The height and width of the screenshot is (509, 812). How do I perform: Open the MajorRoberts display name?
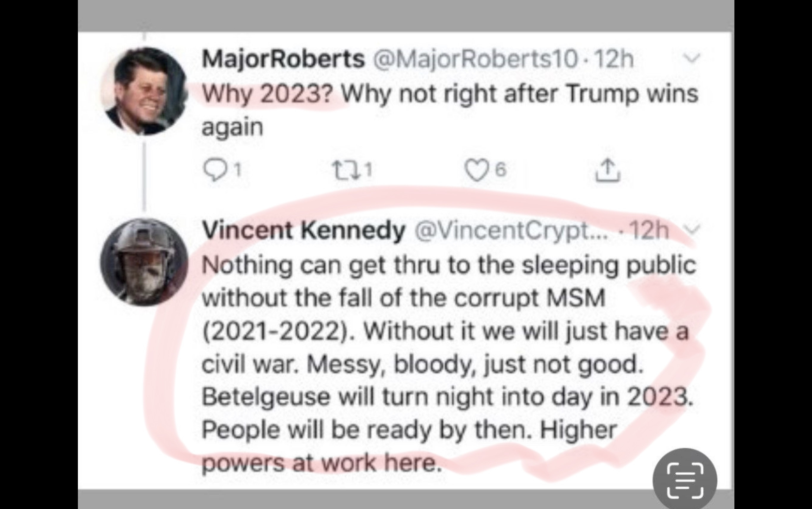[x=283, y=59]
